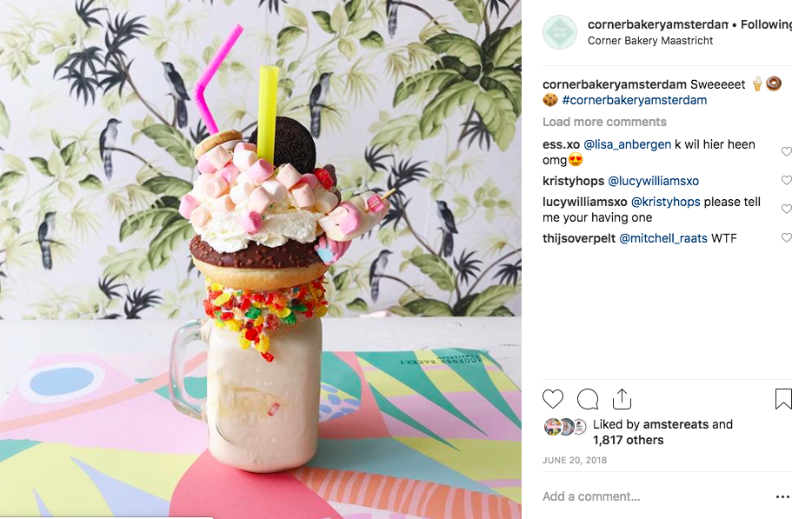This screenshot has width=812, height=519.
Task: Share the post via the share icon
Action: coord(622,399)
